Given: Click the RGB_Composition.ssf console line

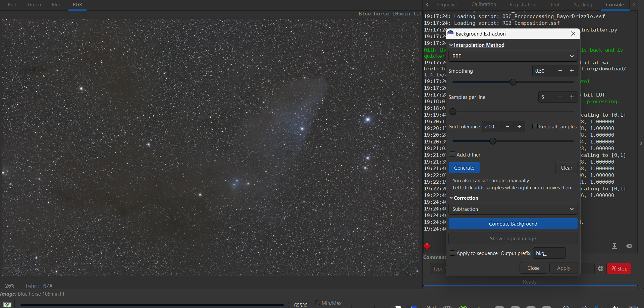Looking at the screenshot, I should (492, 23).
